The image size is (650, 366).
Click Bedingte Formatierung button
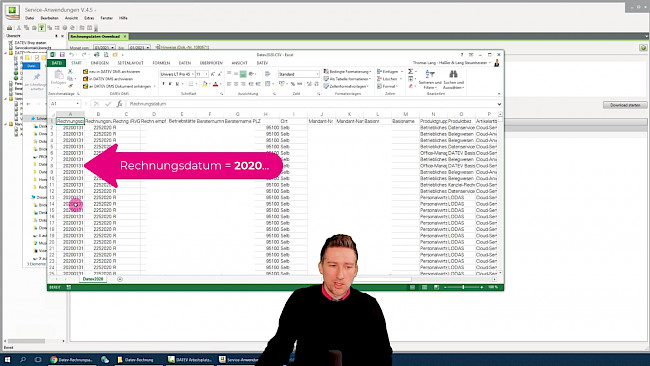pos(347,72)
